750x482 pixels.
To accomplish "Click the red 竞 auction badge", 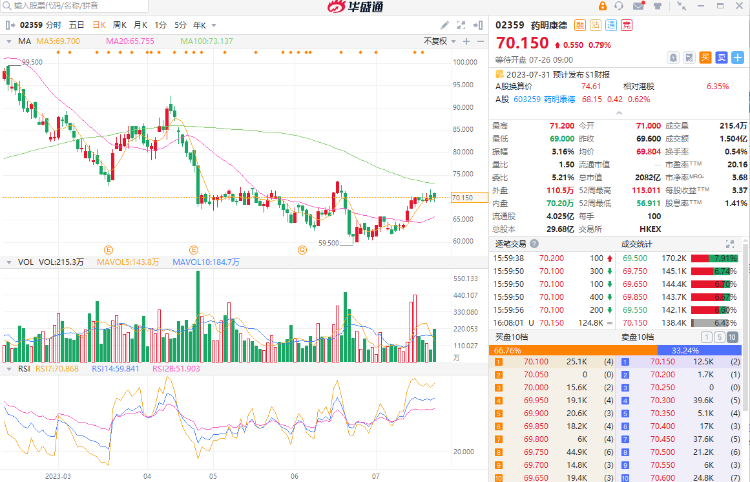I will (x=627, y=25).
